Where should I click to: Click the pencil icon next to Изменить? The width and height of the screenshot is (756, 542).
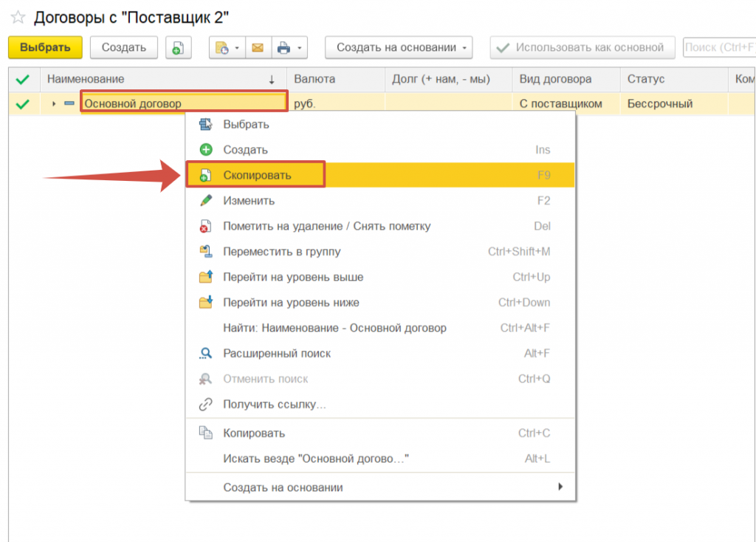pyautogui.click(x=206, y=201)
